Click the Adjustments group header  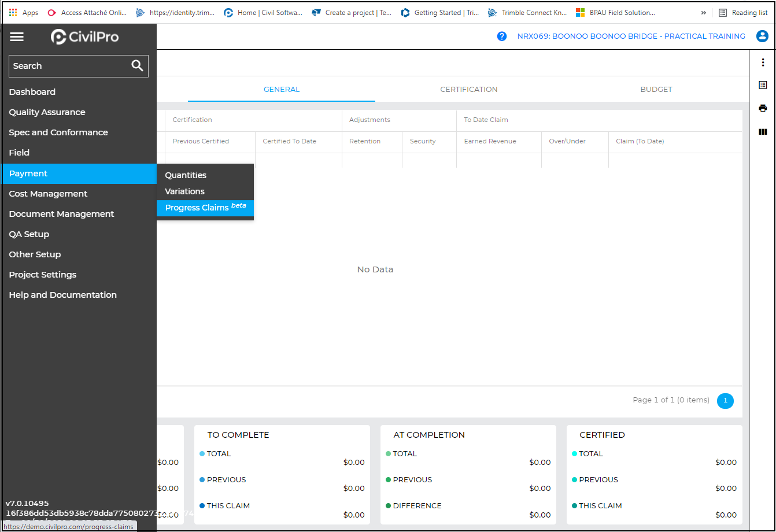click(x=399, y=120)
